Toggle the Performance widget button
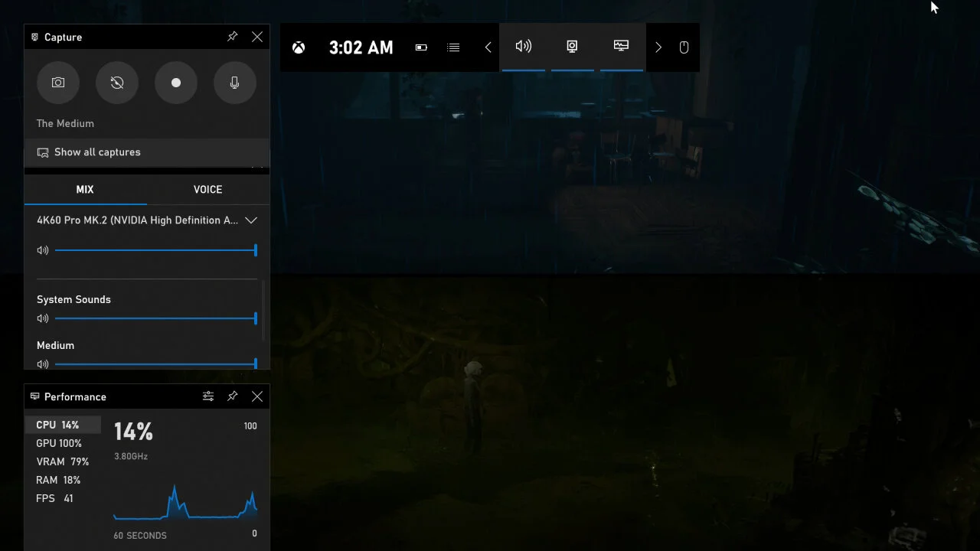This screenshot has height=551, width=980. pyautogui.click(x=621, y=47)
